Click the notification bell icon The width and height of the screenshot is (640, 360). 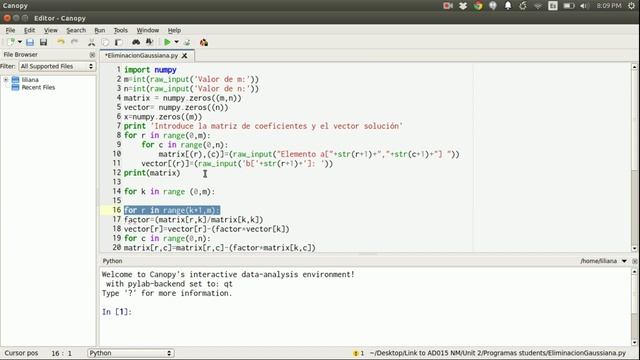pos(508,6)
